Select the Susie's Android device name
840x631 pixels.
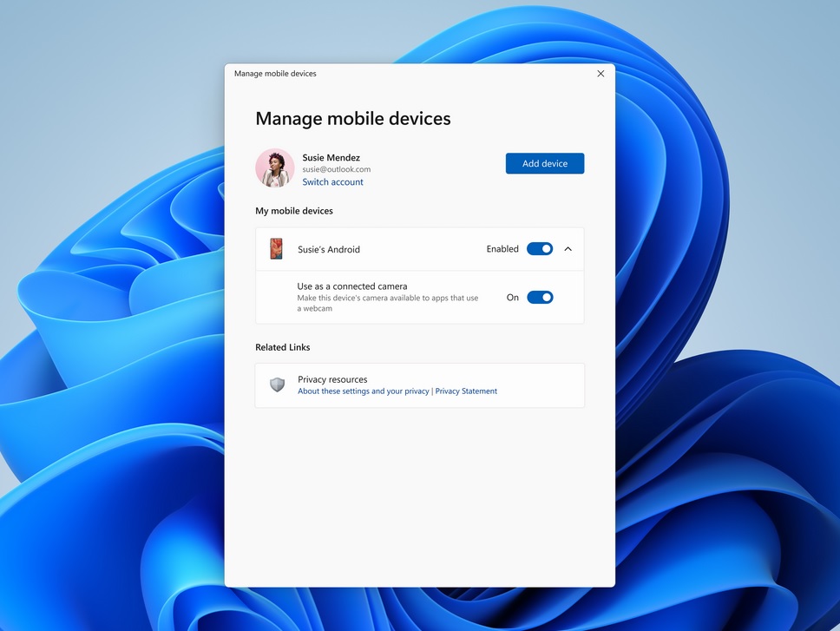329,250
